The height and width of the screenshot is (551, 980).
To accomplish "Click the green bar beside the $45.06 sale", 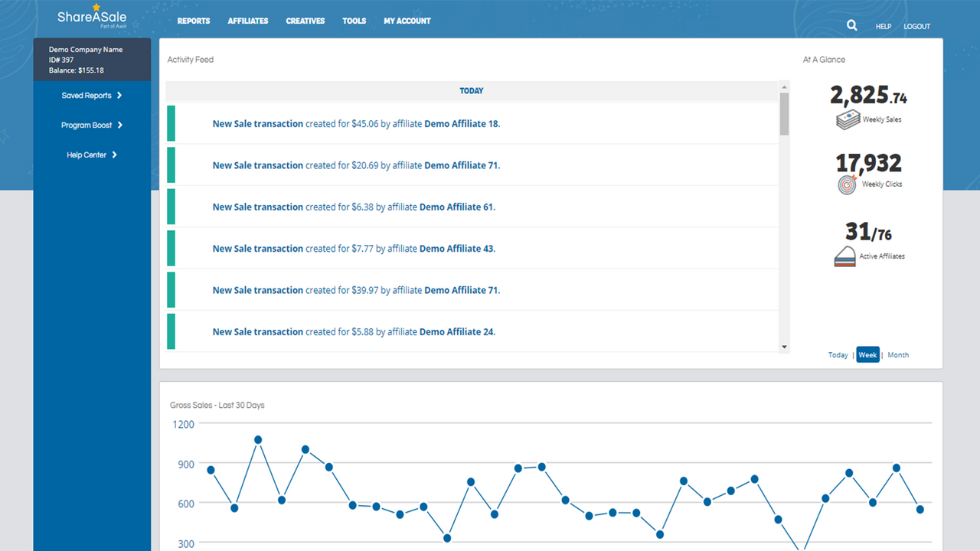I will point(169,123).
